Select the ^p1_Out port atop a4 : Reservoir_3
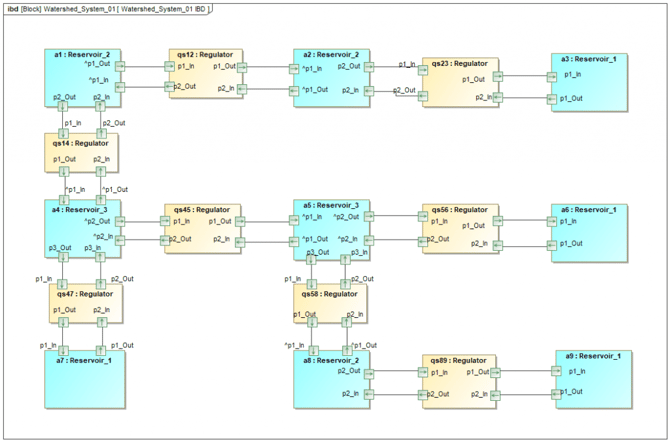The image size is (670, 442). click(100, 200)
